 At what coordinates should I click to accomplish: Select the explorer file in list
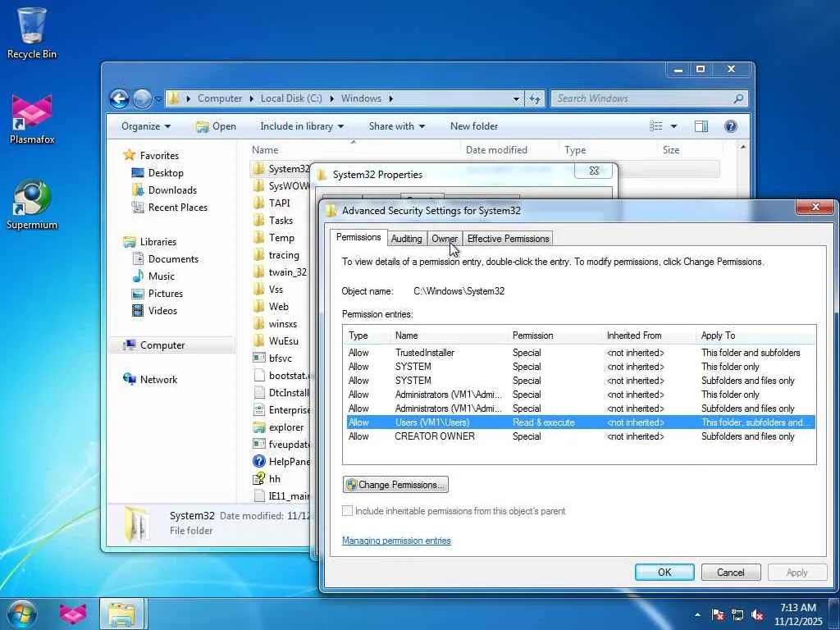[x=286, y=427]
